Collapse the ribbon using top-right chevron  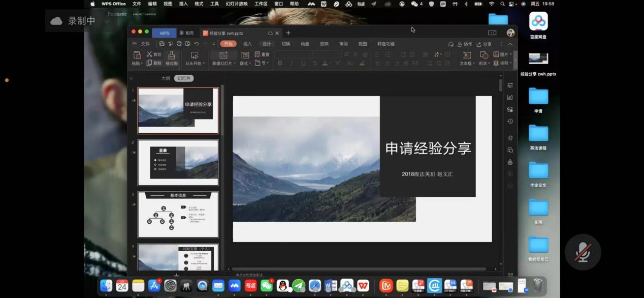tap(510, 44)
